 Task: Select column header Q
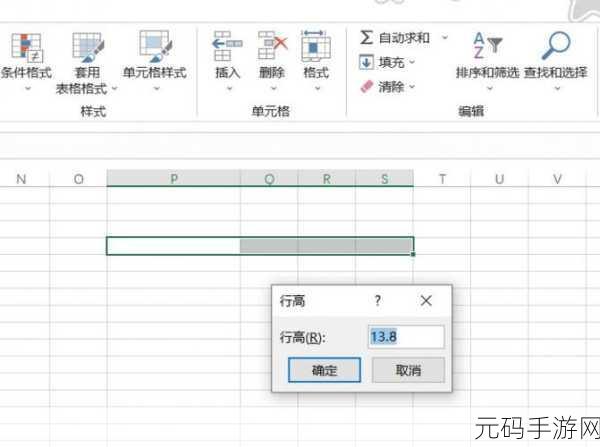click(x=269, y=178)
